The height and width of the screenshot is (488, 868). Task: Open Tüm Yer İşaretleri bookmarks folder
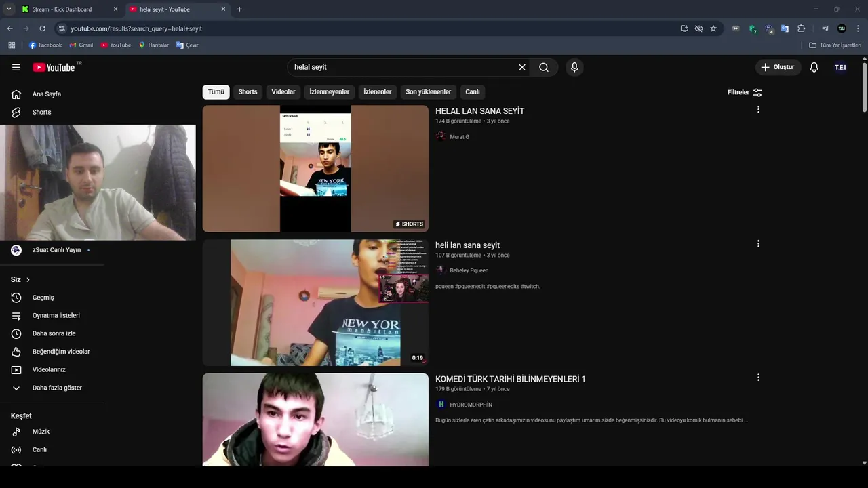pos(835,45)
